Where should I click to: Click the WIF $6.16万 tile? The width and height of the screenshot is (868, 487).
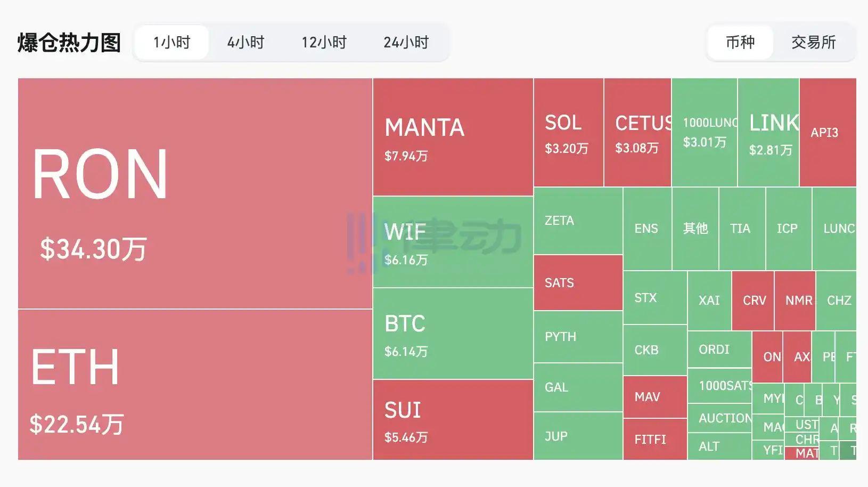click(453, 242)
